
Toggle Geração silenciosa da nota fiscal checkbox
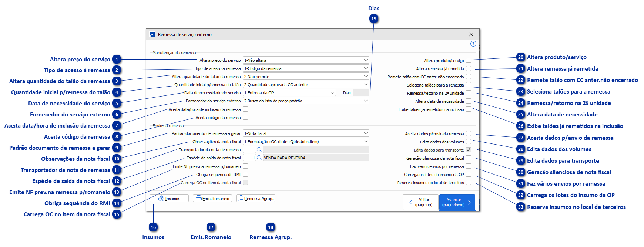click(469, 158)
